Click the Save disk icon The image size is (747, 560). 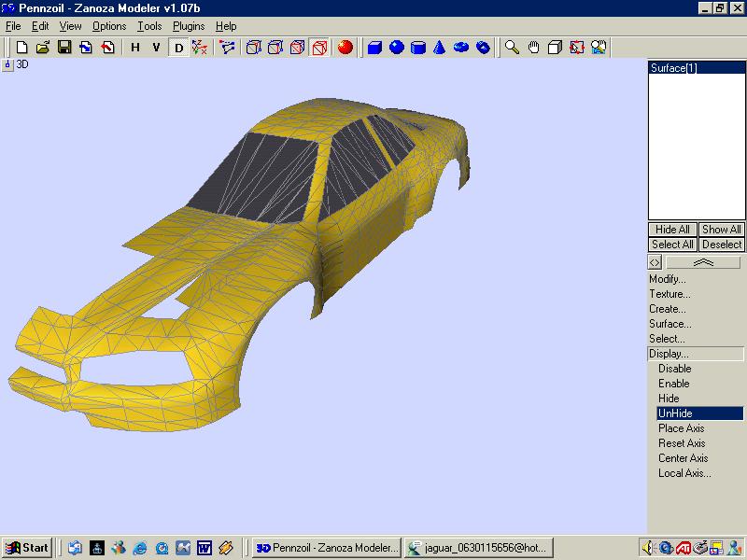coord(64,47)
